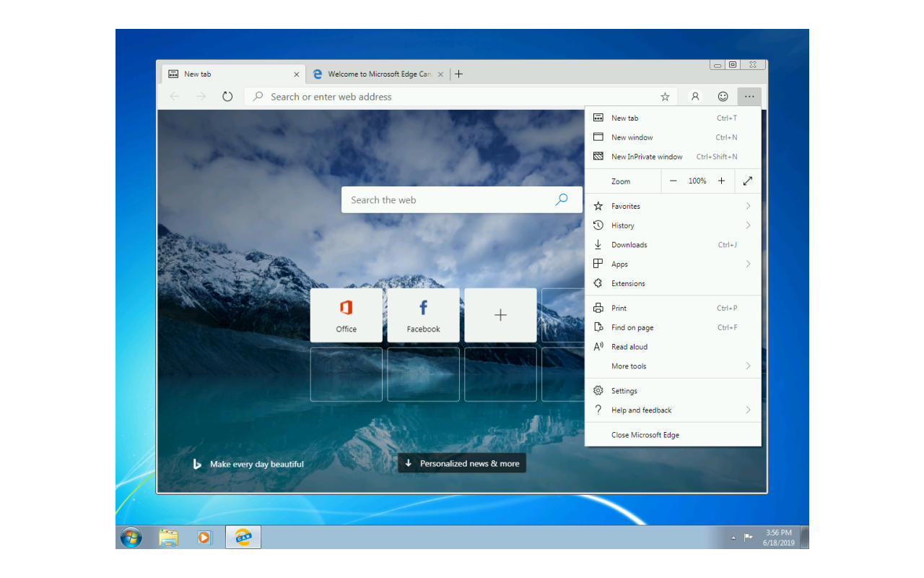The width and height of the screenshot is (924, 578).
Task: Click Make every day beautiful link
Action: click(257, 464)
